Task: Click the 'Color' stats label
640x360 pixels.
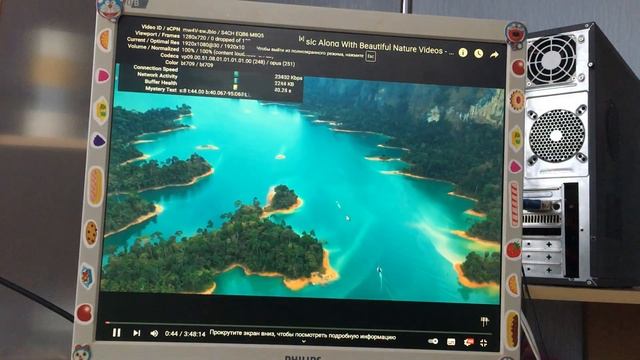Action: (172, 62)
